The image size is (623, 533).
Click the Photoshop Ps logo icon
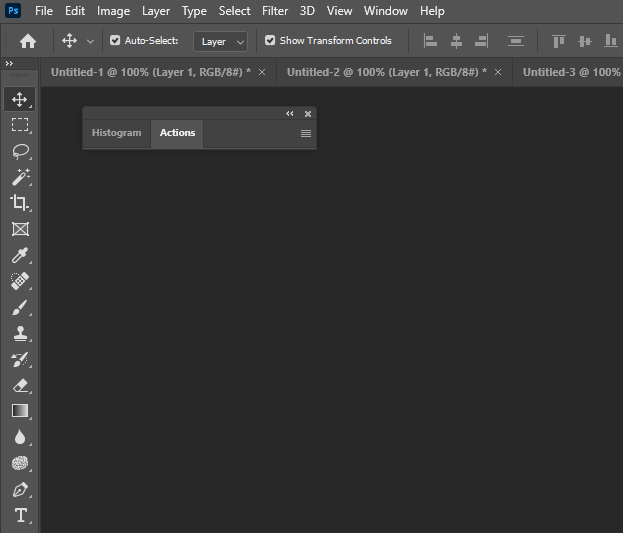[13, 11]
